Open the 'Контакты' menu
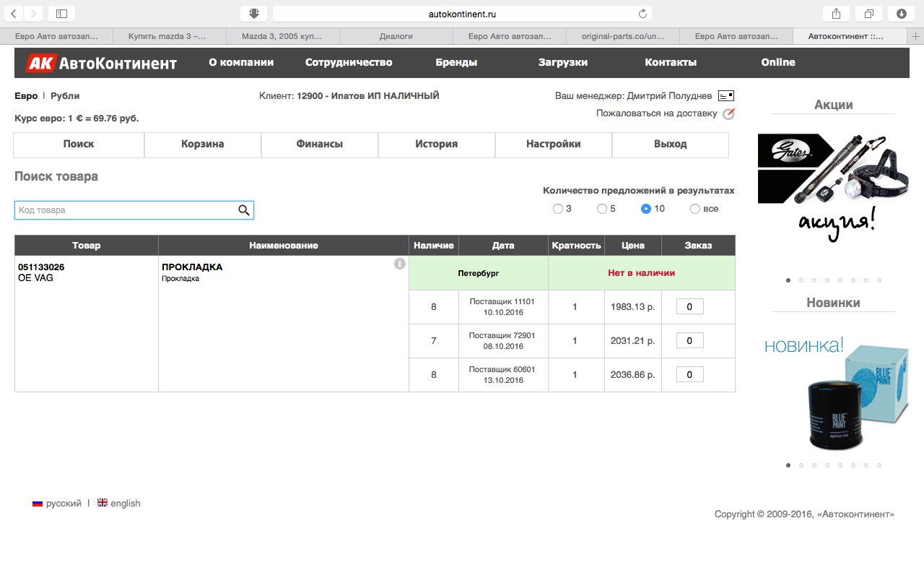 tap(671, 62)
